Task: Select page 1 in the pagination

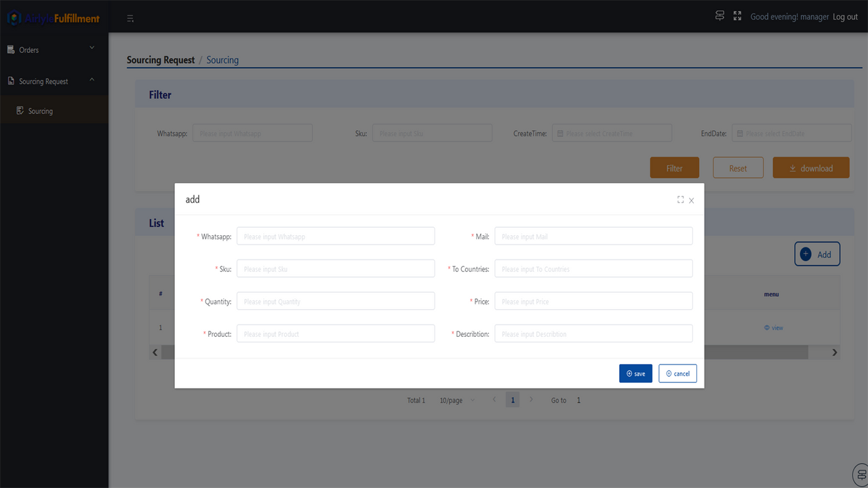Action: click(x=513, y=400)
